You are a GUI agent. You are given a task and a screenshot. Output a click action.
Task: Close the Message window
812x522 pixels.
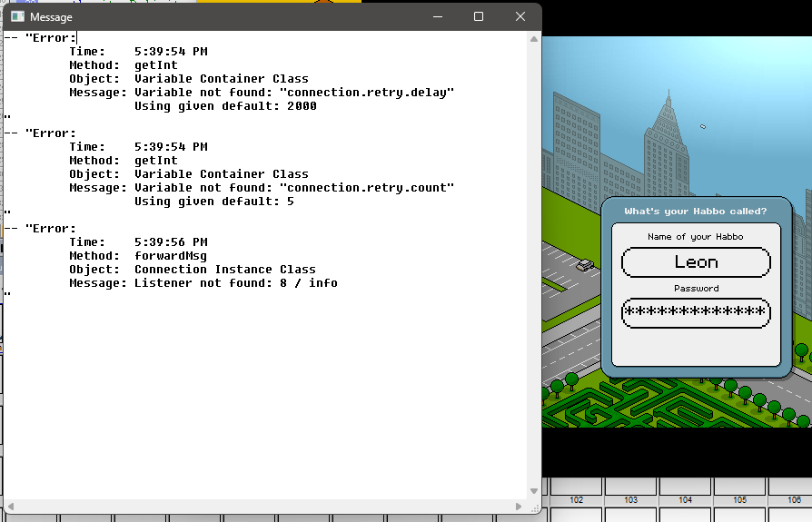520,16
